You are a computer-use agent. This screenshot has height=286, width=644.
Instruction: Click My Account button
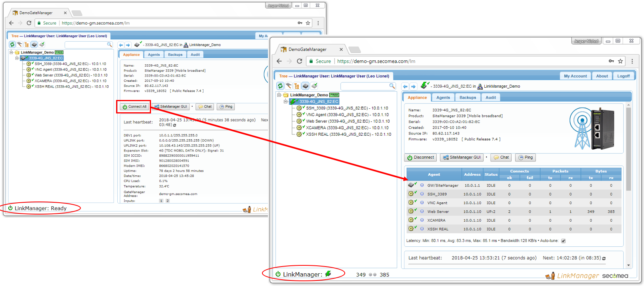click(x=575, y=76)
